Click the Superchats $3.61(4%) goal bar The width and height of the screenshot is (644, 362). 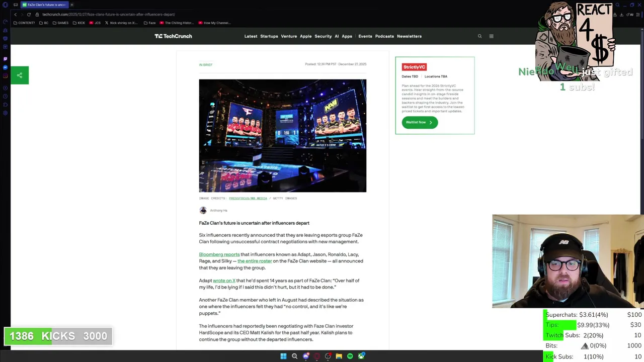click(593, 315)
